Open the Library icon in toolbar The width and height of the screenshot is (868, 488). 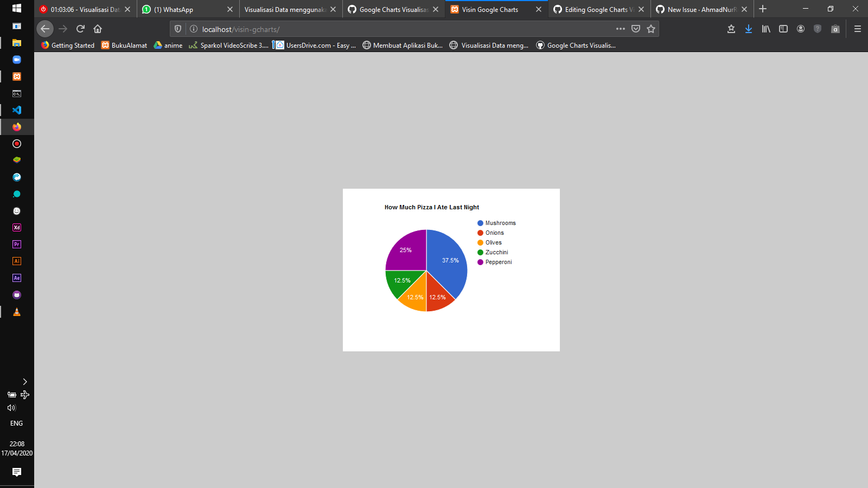(766, 29)
